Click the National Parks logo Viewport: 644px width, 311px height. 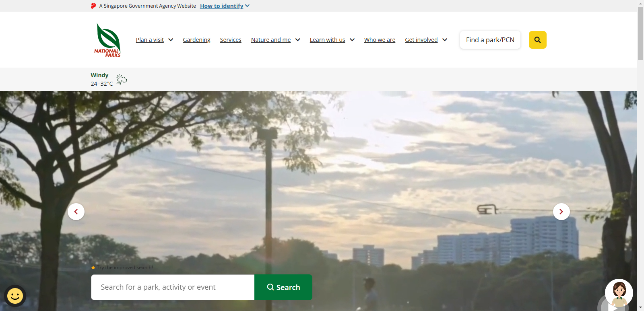click(107, 40)
